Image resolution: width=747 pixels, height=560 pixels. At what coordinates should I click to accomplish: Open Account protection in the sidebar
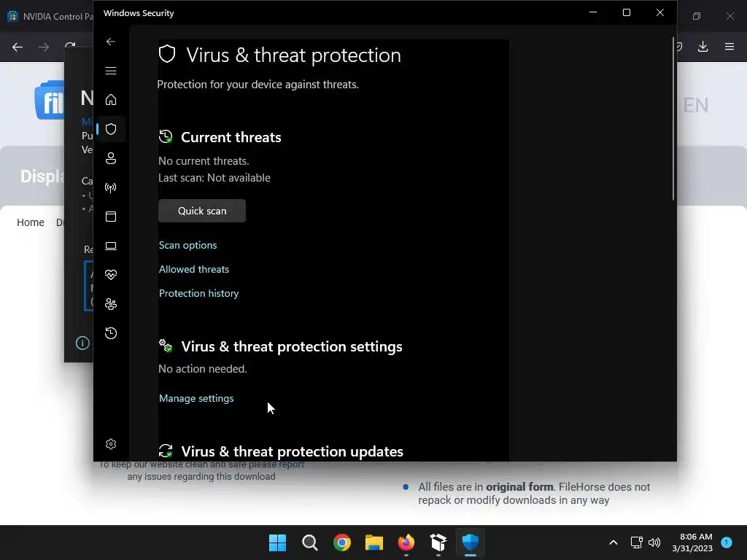111,158
